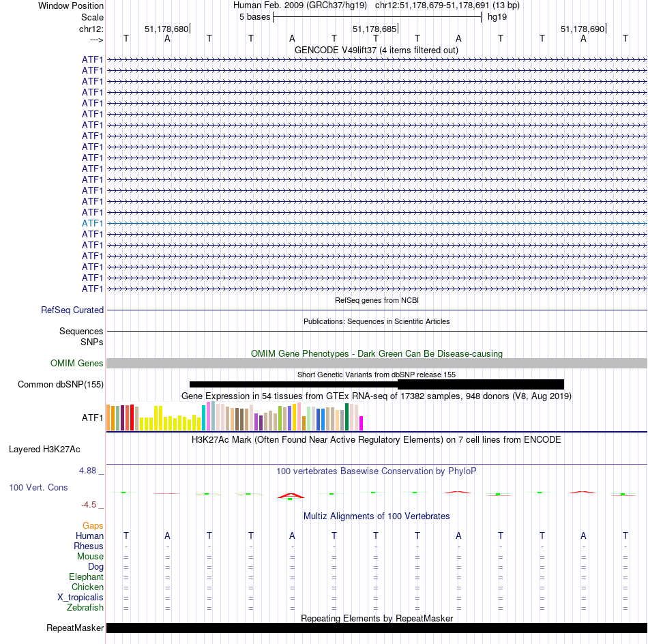Click the magenta bar in the GTEx chart

[361, 423]
